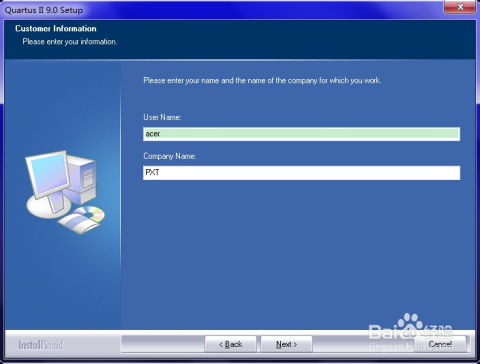The width and height of the screenshot is (480, 364).
Task: Close the Quartus II 9.0 Setup window
Action: 460,7
